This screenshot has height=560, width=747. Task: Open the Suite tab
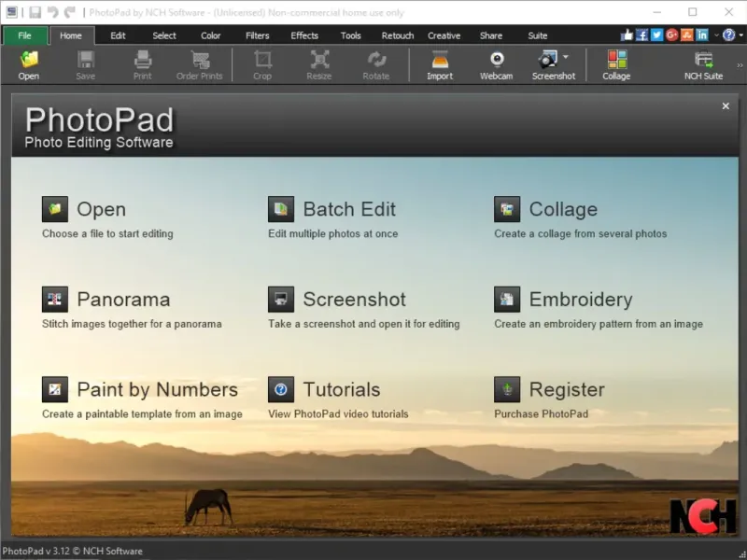[x=538, y=35]
